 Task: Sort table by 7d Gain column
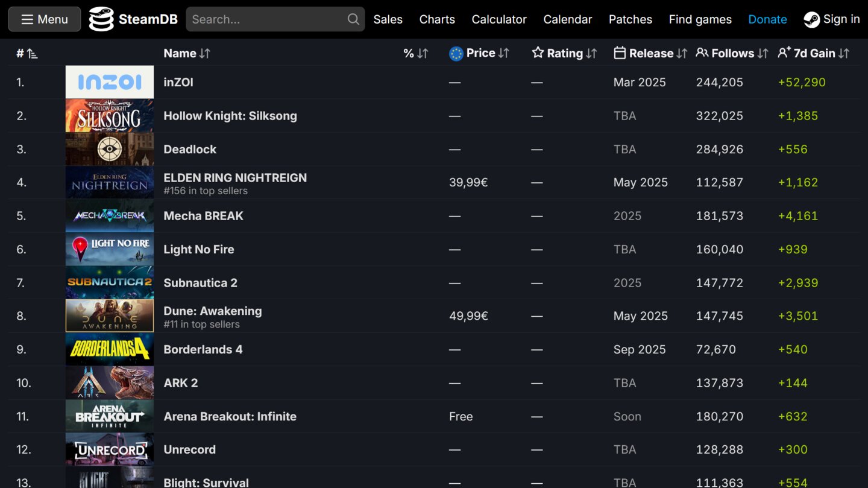pos(813,53)
